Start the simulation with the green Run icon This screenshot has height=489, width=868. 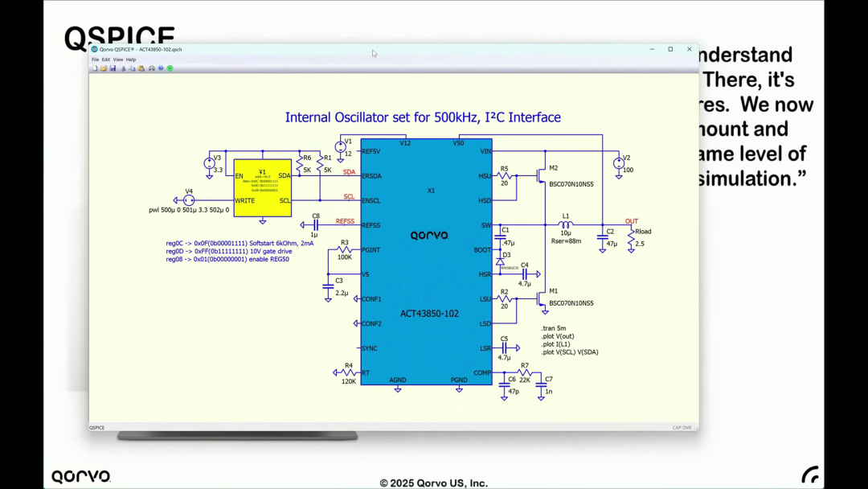coord(170,68)
